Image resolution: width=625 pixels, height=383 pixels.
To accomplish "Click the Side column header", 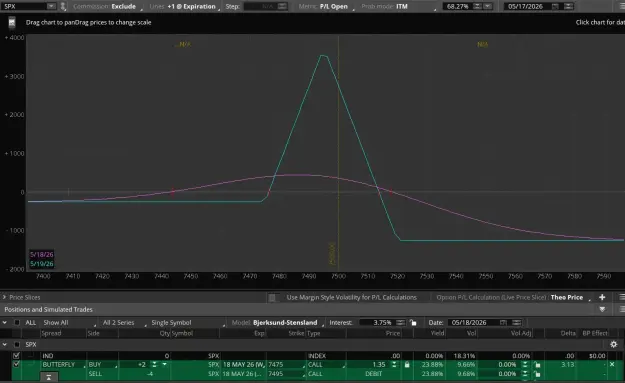I will 93,333.
